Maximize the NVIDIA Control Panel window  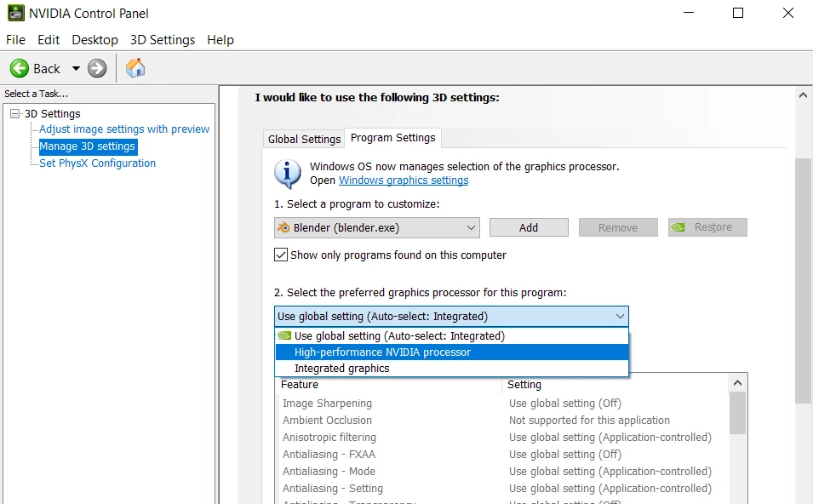pyautogui.click(x=738, y=13)
